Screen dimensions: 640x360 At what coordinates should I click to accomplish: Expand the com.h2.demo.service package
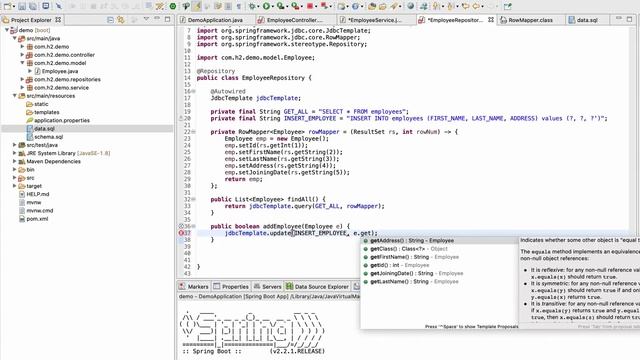22,87
